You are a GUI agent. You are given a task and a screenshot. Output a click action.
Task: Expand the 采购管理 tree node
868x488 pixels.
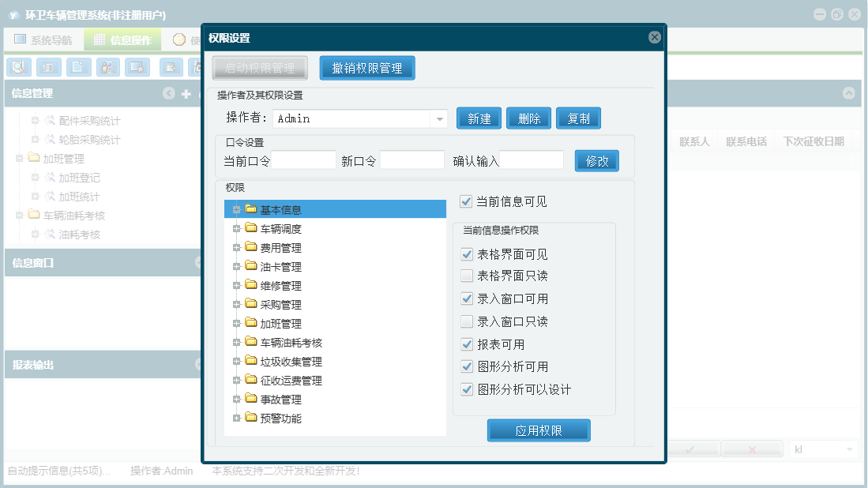click(x=236, y=304)
